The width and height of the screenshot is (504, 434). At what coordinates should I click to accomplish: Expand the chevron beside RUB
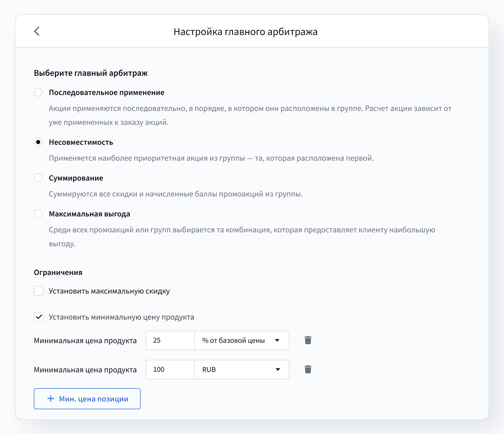pos(277,369)
